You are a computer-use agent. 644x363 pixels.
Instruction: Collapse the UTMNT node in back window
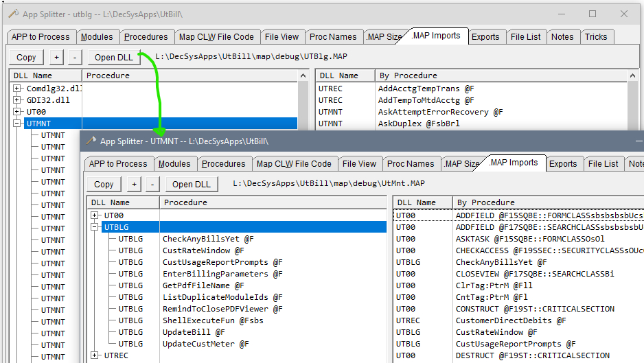pos(17,124)
